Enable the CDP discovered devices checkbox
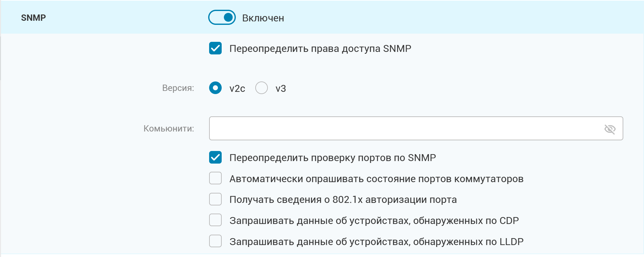Screen dimensions: 644x257 [x=215, y=220]
